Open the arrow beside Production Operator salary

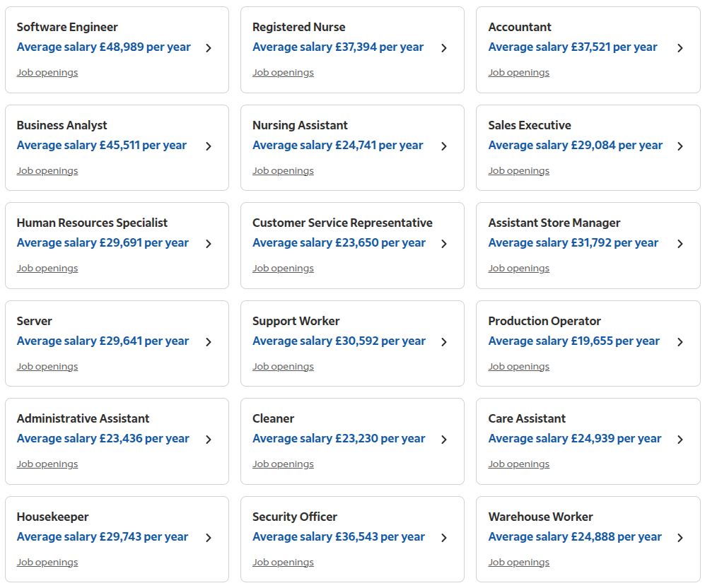[680, 342]
